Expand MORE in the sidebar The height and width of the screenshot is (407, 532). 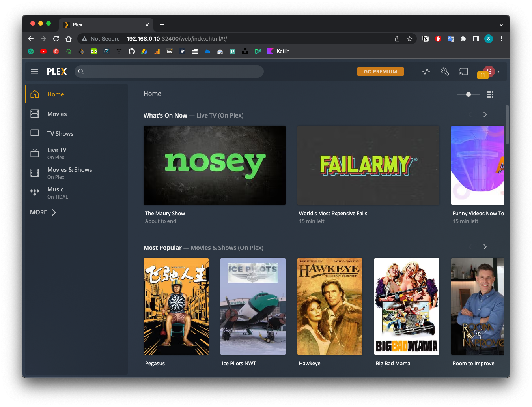(43, 212)
